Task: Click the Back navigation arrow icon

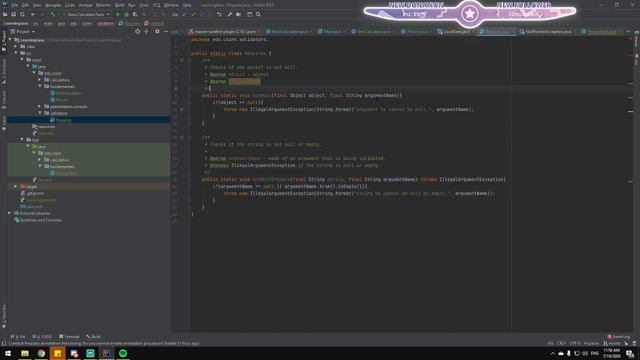Action: tap(33, 14)
